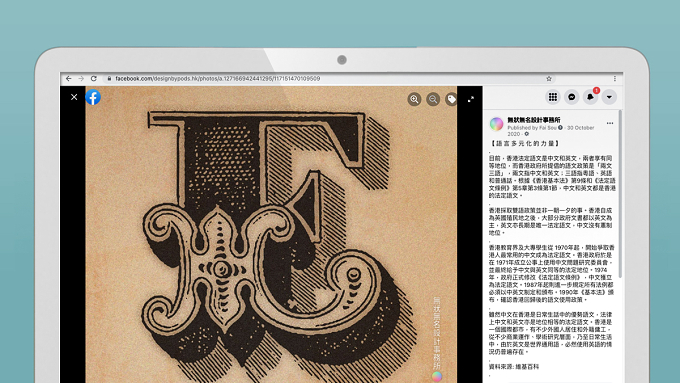The image size is (680, 383).
Task: Open the Facebook menu grid icon
Action: tap(553, 97)
